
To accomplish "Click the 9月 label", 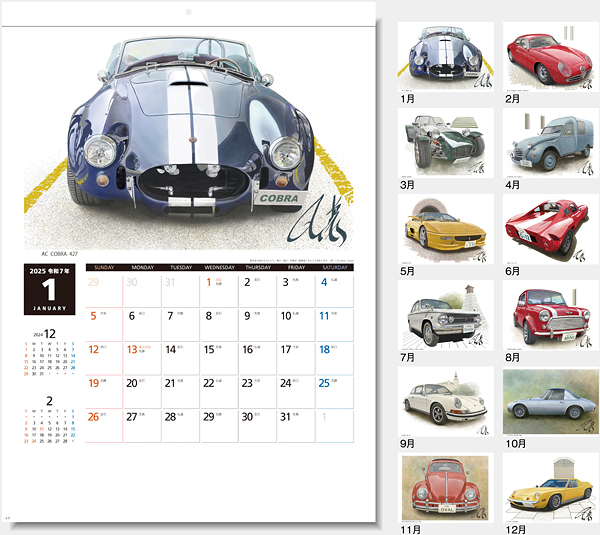I will click(408, 444).
